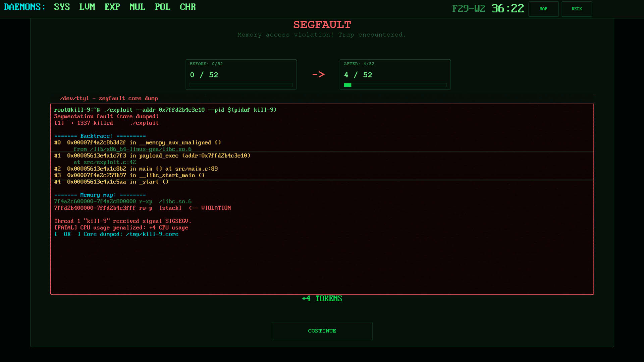
Task: Click the SEGFAULT heading
Action: (322, 24)
